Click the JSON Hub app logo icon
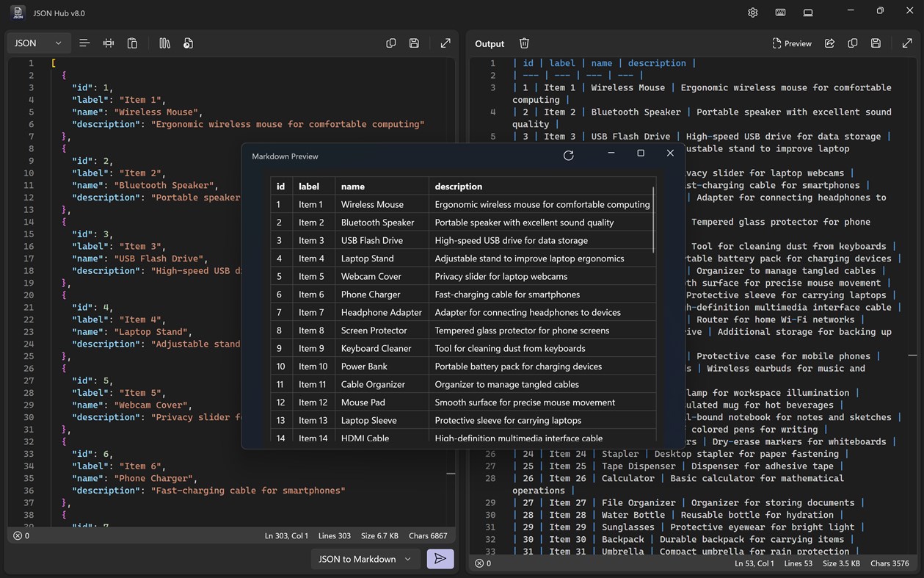Viewport: 924px width, 578px height. tap(18, 12)
